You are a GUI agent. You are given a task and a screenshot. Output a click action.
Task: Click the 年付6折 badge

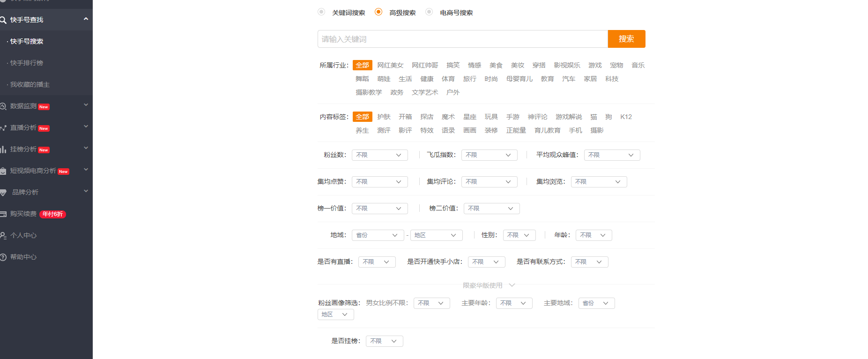coord(52,214)
